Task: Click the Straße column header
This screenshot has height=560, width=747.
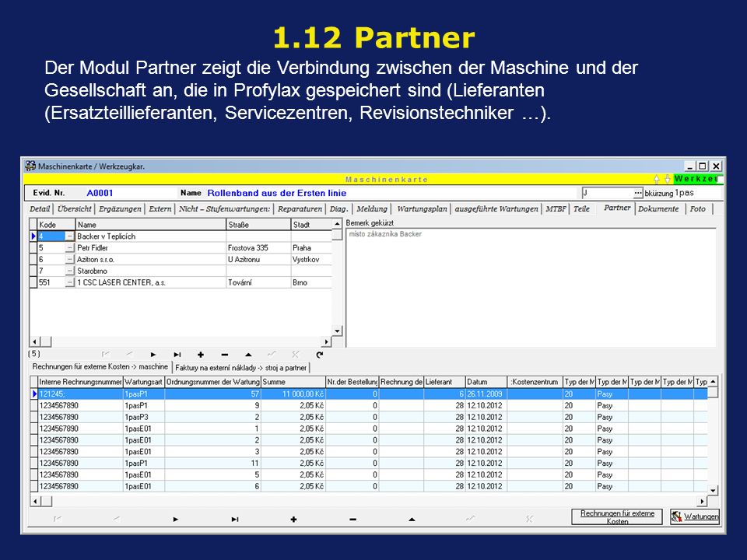Action: pos(258,225)
